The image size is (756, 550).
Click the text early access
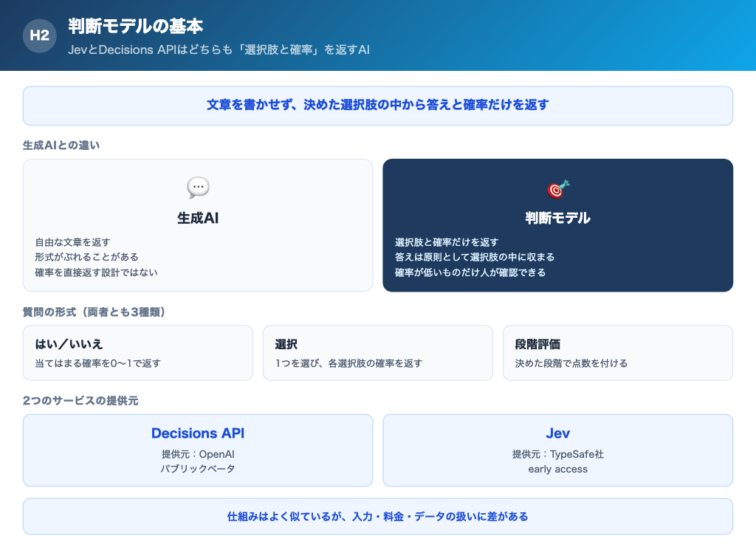(558, 469)
